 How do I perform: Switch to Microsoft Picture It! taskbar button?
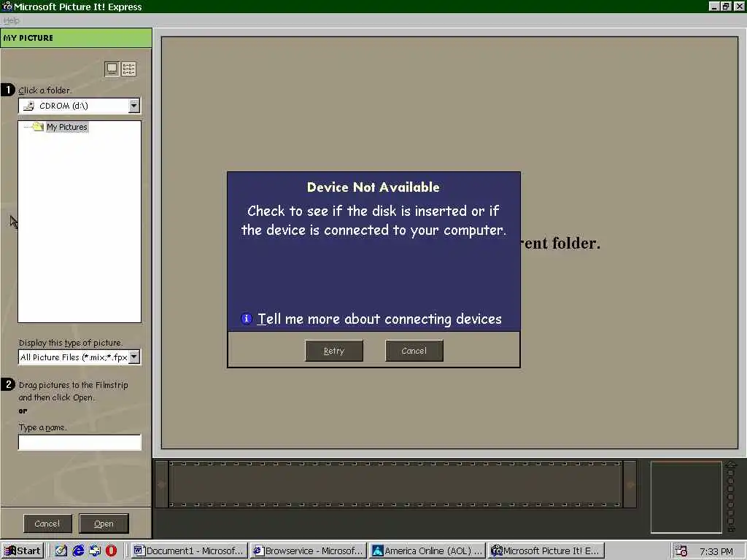pyautogui.click(x=546, y=551)
